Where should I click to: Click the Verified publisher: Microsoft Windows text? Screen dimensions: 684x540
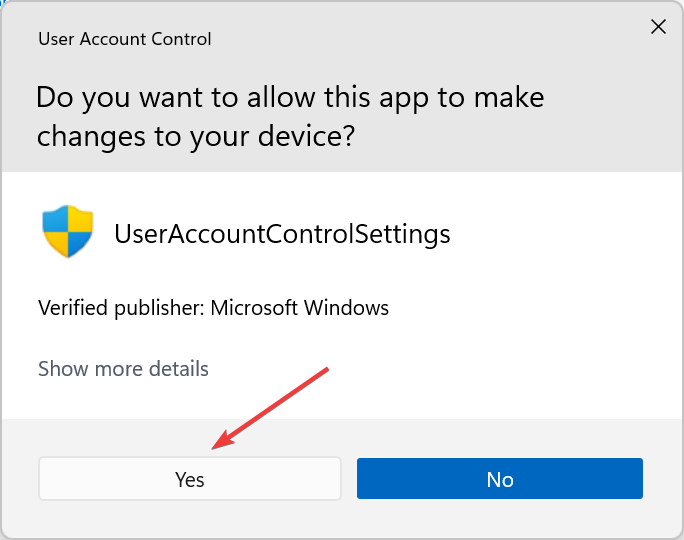click(x=213, y=308)
